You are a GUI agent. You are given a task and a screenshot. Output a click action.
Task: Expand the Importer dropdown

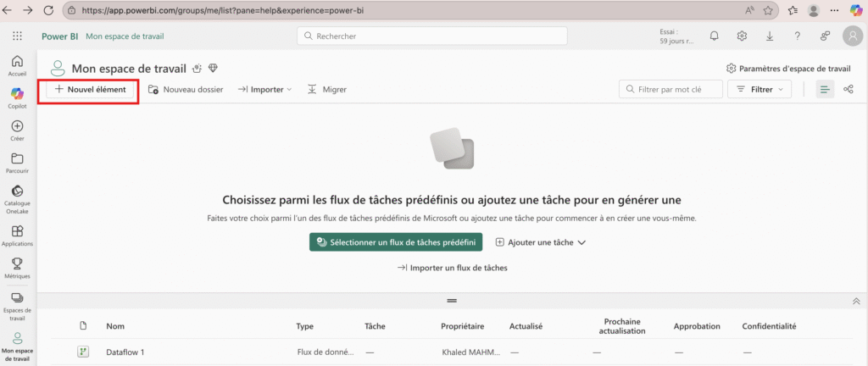264,89
